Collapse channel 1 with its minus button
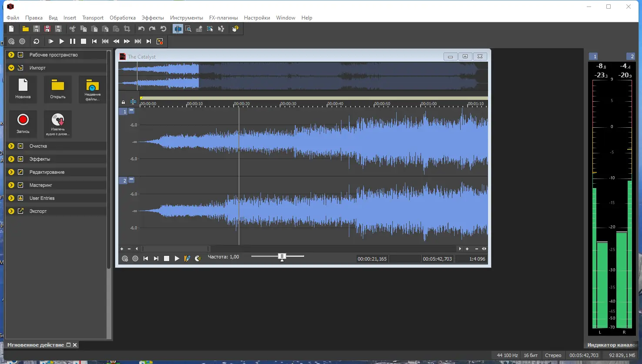 [x=131, y=111]
